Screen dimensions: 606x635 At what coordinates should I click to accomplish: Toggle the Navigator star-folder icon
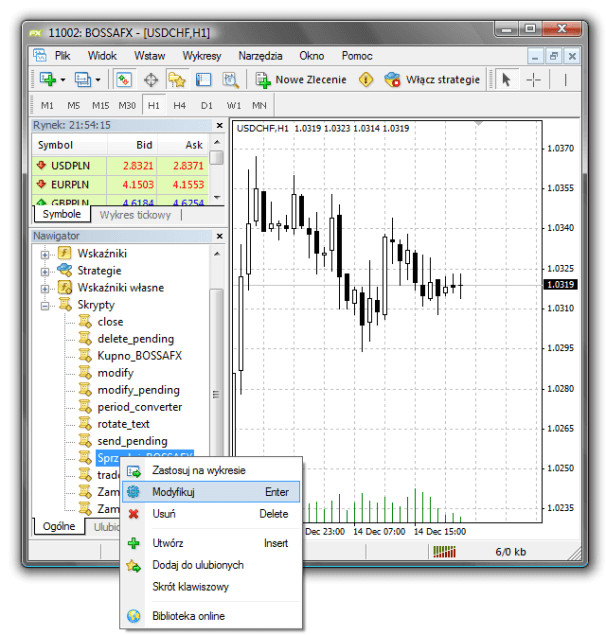coord(177,79)
